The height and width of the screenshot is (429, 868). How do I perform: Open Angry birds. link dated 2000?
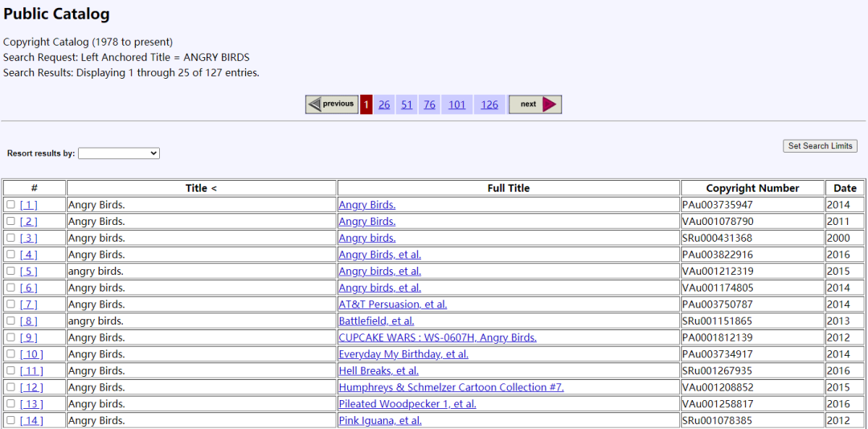[x=367, y=238]
